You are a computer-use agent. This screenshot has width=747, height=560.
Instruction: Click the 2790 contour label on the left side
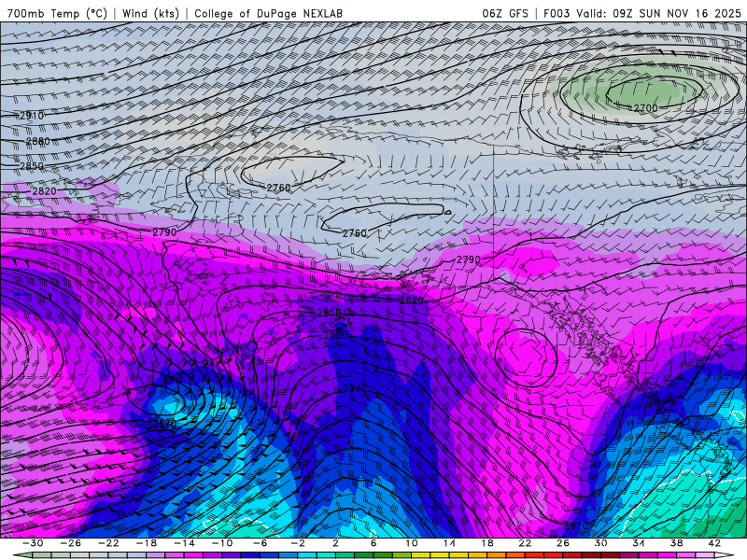[x=165, y=232]
